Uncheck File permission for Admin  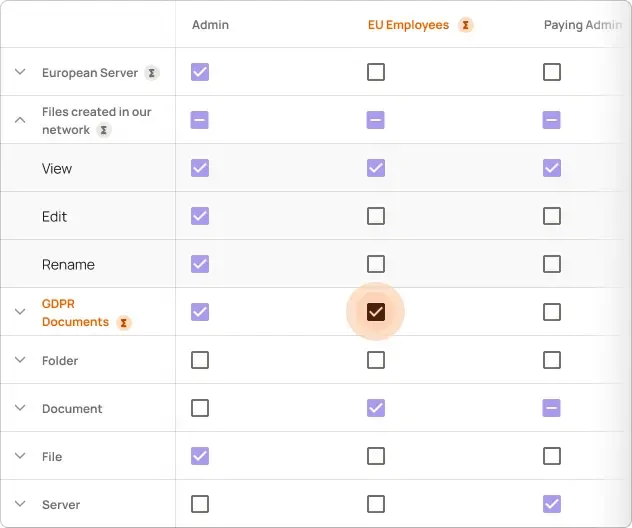200,456
